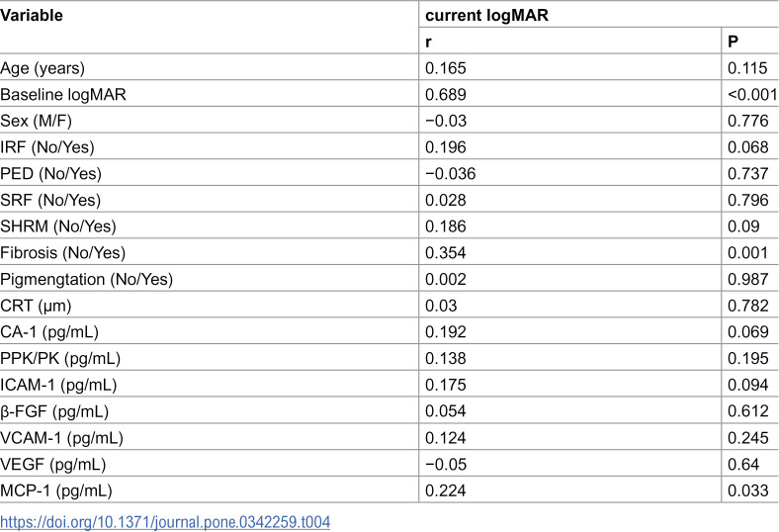The height and width of the screenshot is (532, 779).
Task: Select the β-FGF (pg/mL) row label
Action: [54, 411]
